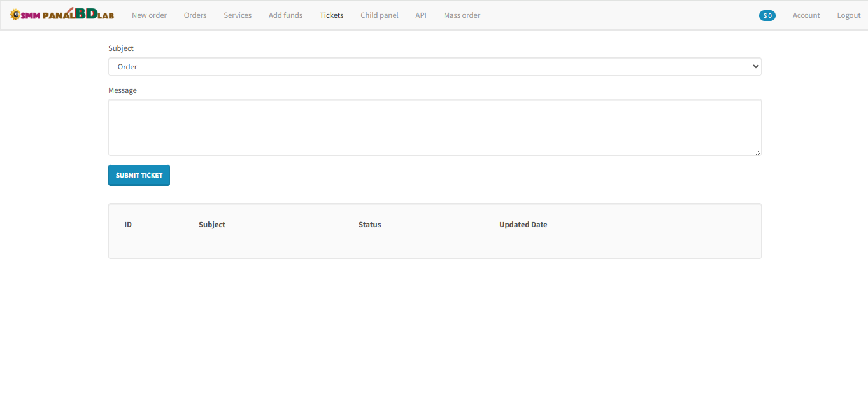Open the New order page

(149, 15)
